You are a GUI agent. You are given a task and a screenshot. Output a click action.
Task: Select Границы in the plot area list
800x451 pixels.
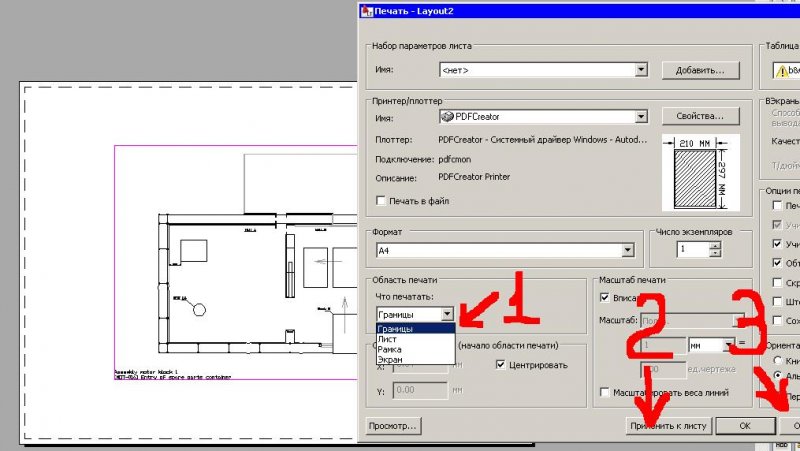(415, 329)
